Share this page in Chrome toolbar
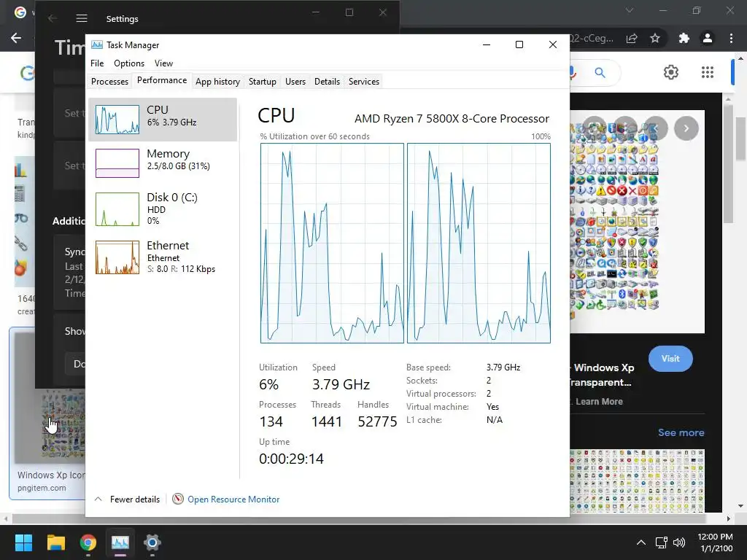Viewport: 747px width, 560px height. (x=632, y=38)
